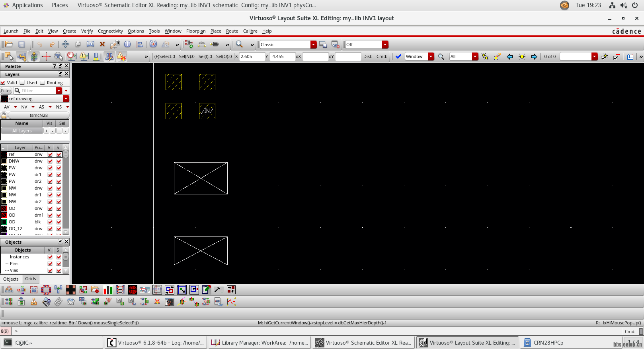644x349 pixels.
Task: Click the Create Pin icon
Action: coord(215,44)
